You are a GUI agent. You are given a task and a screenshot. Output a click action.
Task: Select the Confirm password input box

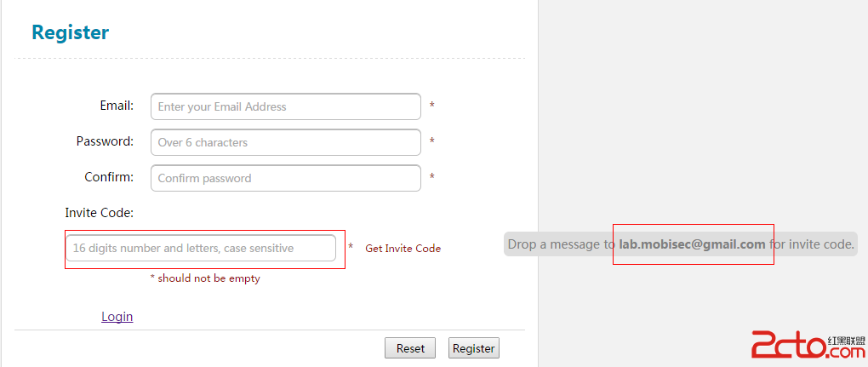285,178
